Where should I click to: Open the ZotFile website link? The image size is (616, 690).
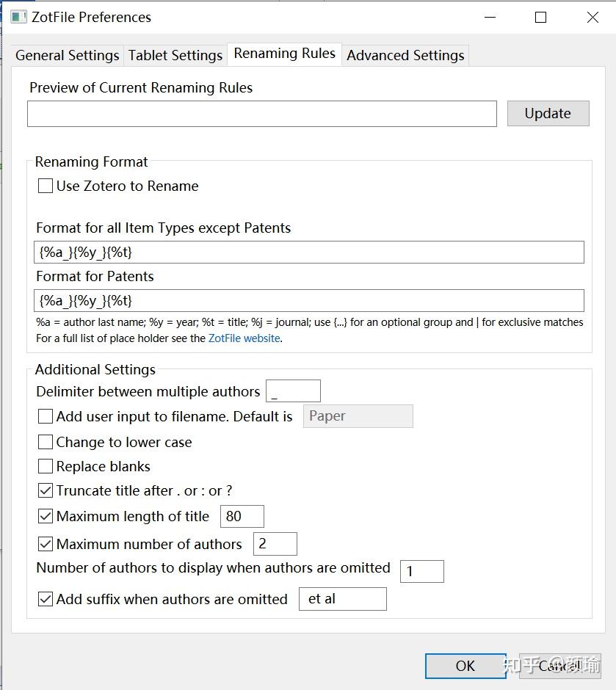tap(244, 338)
